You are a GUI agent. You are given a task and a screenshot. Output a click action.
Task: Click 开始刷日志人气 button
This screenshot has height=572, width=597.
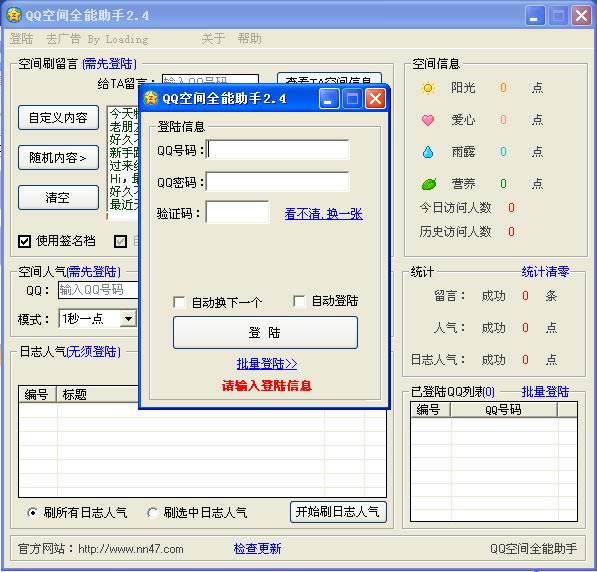(338, 512)
